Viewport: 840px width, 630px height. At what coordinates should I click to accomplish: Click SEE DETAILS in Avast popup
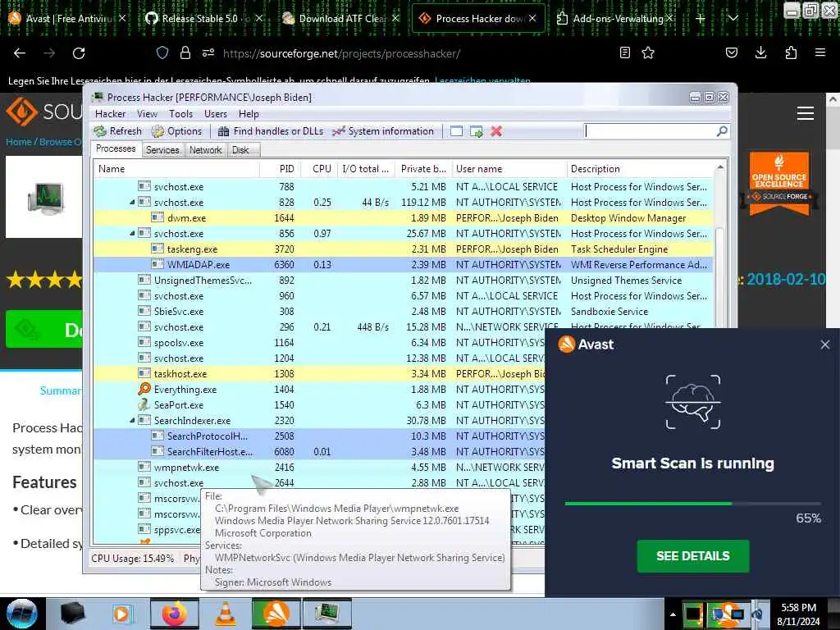click(692, 556)
